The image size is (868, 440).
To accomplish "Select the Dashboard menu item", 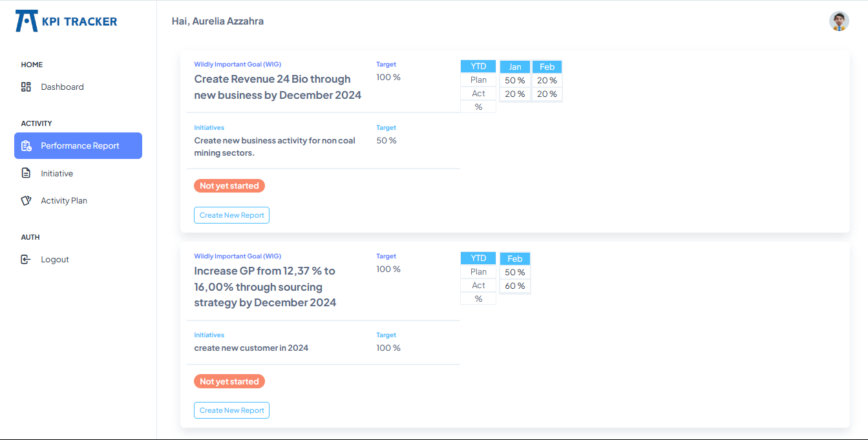I will point(78,87).
